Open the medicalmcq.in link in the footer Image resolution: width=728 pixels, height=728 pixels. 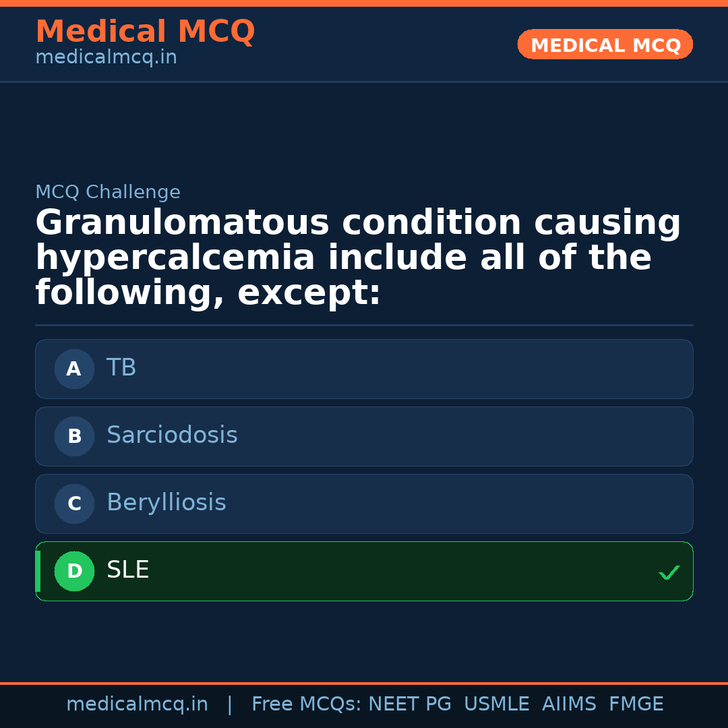click(x=137, y=704)
